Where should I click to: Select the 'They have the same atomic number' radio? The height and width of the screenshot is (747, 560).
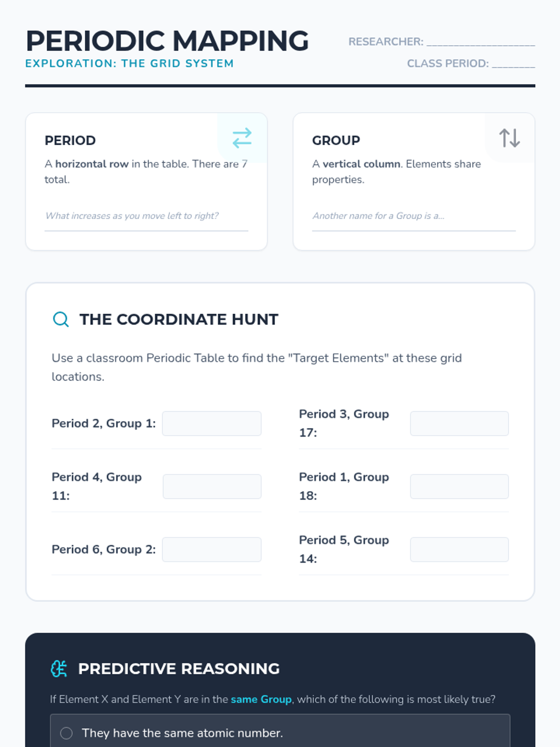point(67,733)
